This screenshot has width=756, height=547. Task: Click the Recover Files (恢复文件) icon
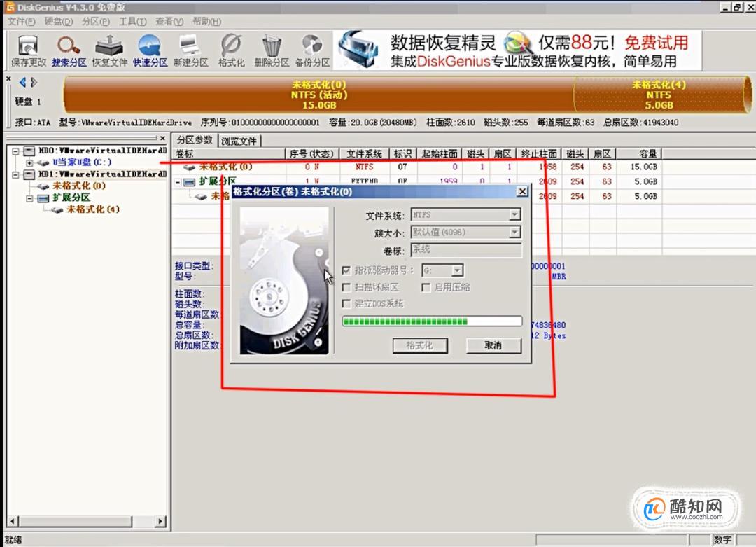click(x=109, y=51)
